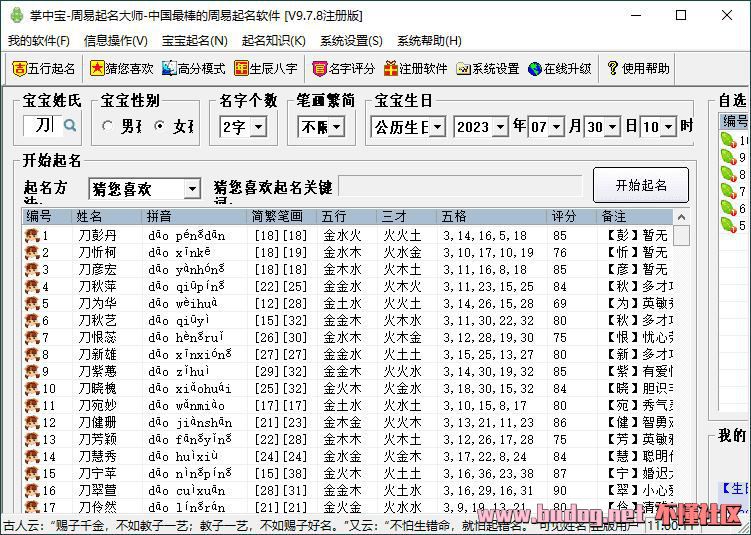Open the 系统设置(S) menu
This screenshot has width=751, height=535.
(x=351, y=41)
